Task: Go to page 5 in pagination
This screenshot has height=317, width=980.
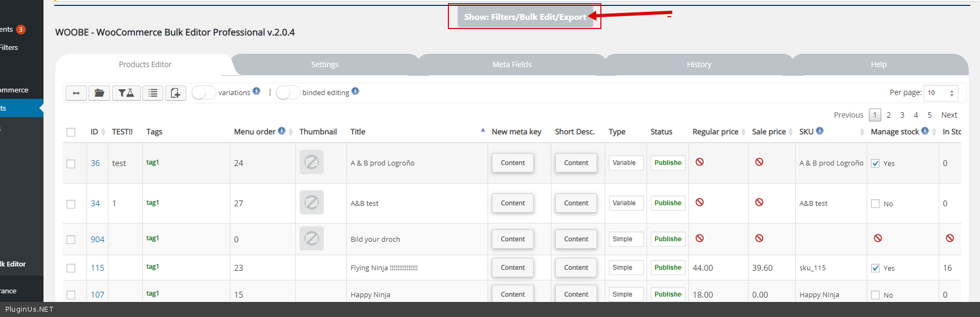Action: click(x=930, y=115)
